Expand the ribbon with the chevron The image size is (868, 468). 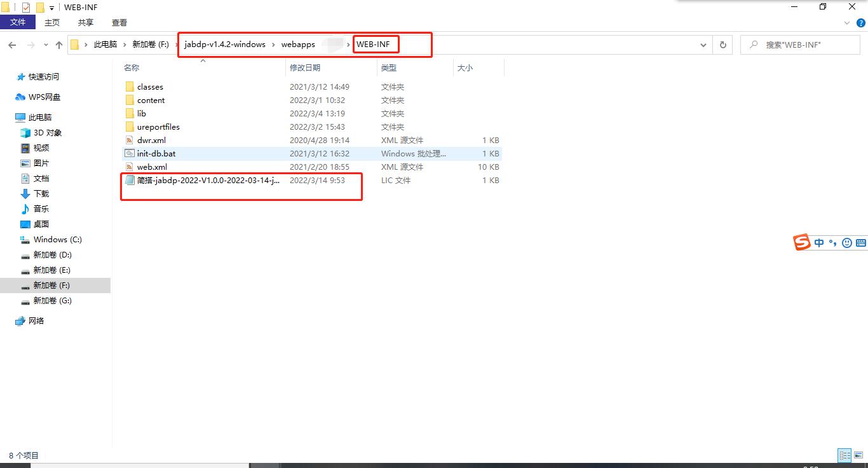[846, 23]
